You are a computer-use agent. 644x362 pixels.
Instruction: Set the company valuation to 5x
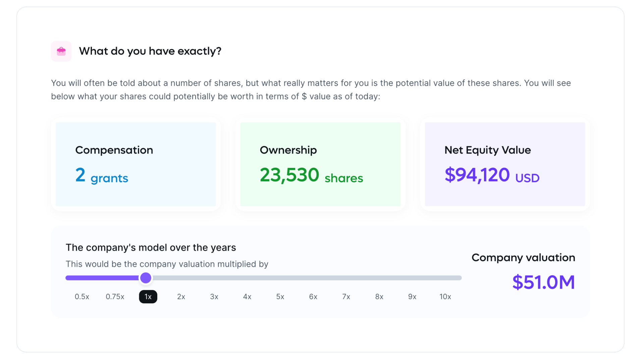(x=280, y=297)
